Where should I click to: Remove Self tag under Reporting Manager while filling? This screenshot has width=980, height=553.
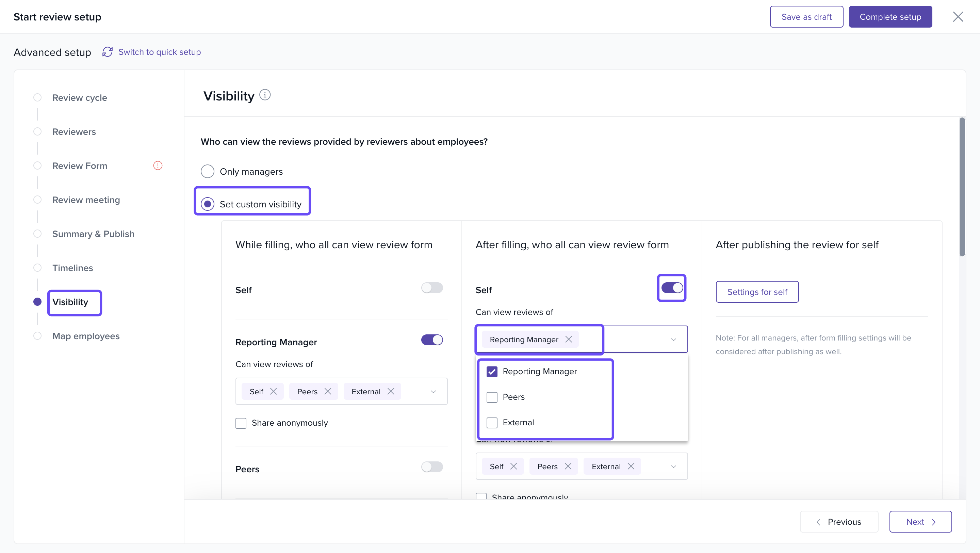[x=273, y=391]
